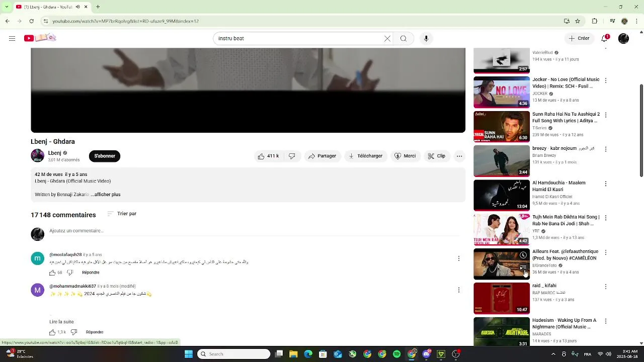This screenshot has width=644, height=362.
Task: Go back in the browser
Action: coord(7,21)
